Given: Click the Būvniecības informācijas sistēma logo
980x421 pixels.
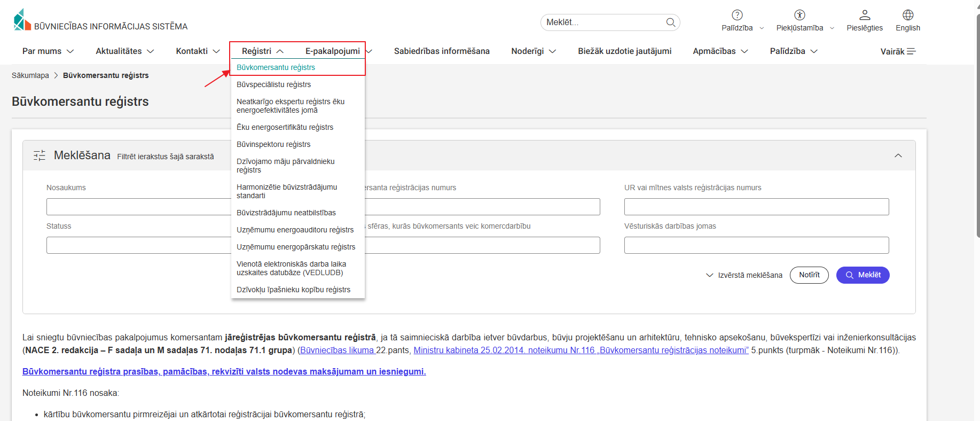Looking at the screenshot, I should click(x=100, y=20).
